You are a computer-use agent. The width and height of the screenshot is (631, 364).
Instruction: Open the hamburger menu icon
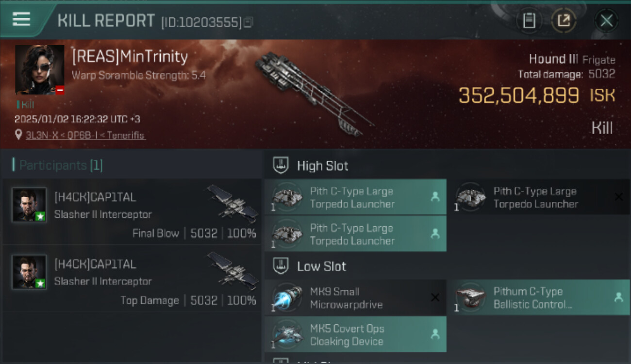(x=21, y=19)
